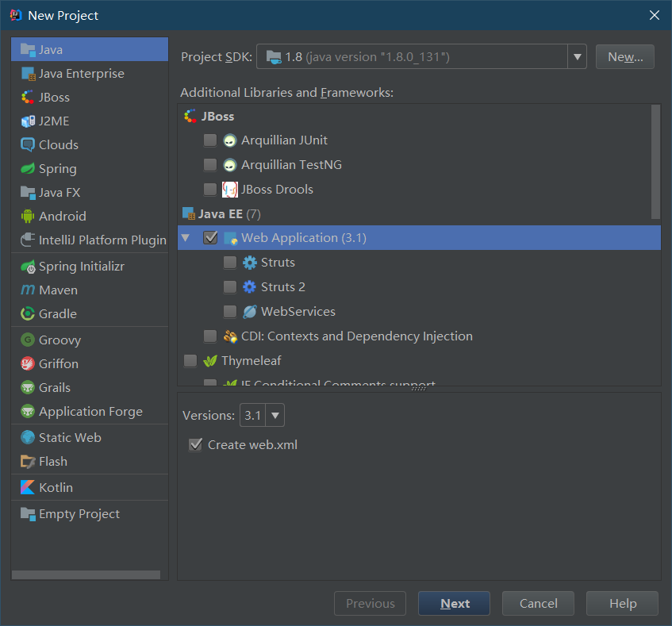Click the Grails icon
Screen dimensions: 672x626
[28, 387]
